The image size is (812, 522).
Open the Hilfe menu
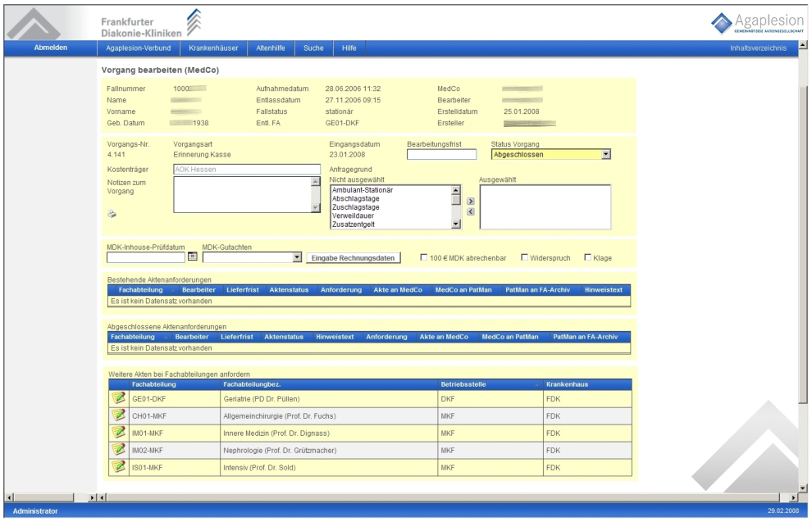tap(349, 48)
